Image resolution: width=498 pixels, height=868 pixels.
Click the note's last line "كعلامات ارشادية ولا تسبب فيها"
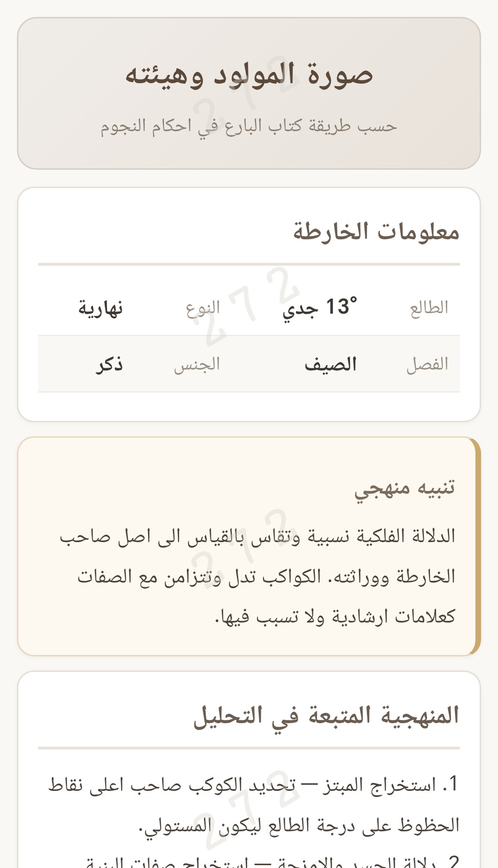[335, 616]
